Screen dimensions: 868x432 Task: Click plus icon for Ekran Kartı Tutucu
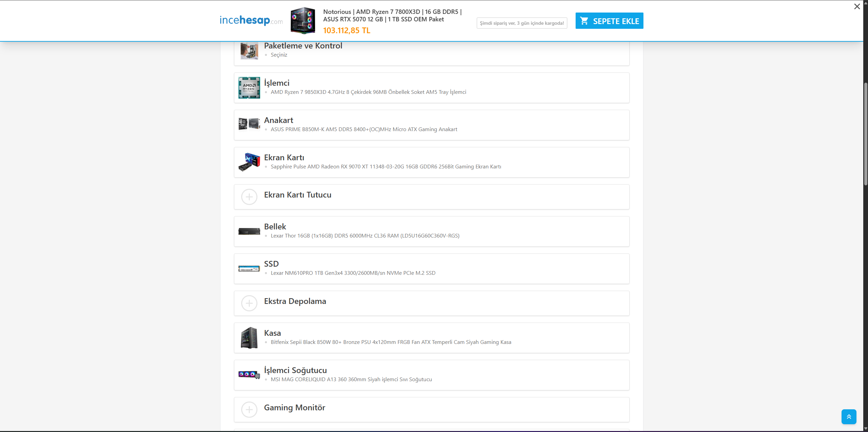coord(249,197)
